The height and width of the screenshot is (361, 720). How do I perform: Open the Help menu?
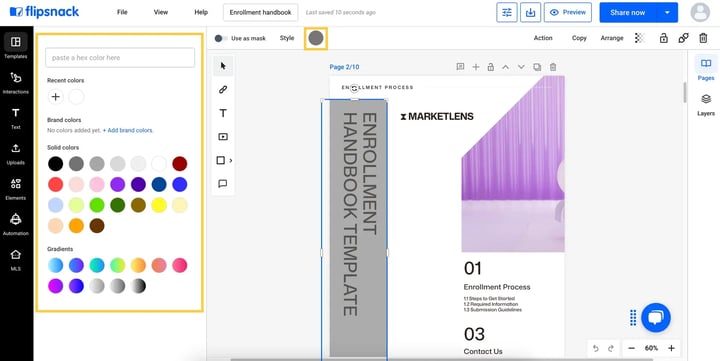201,12
